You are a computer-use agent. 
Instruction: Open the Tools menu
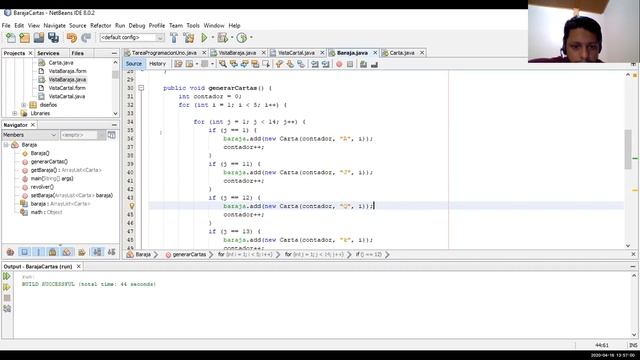pyautogui.click(x=193, y=26)
